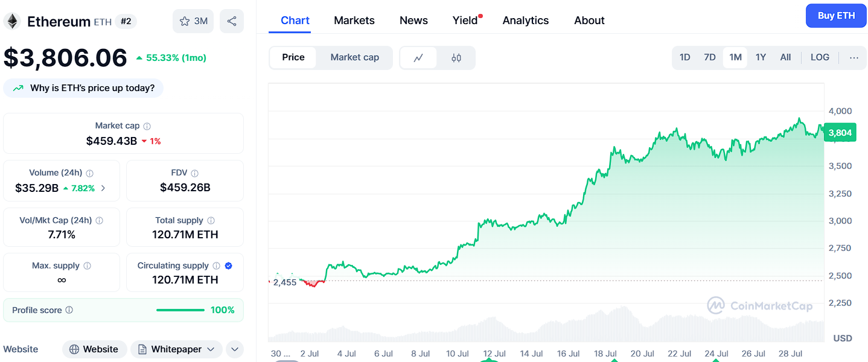Open 'Why is ETH's price up today?'
This screenshot has width=868, height=362.
83,87
